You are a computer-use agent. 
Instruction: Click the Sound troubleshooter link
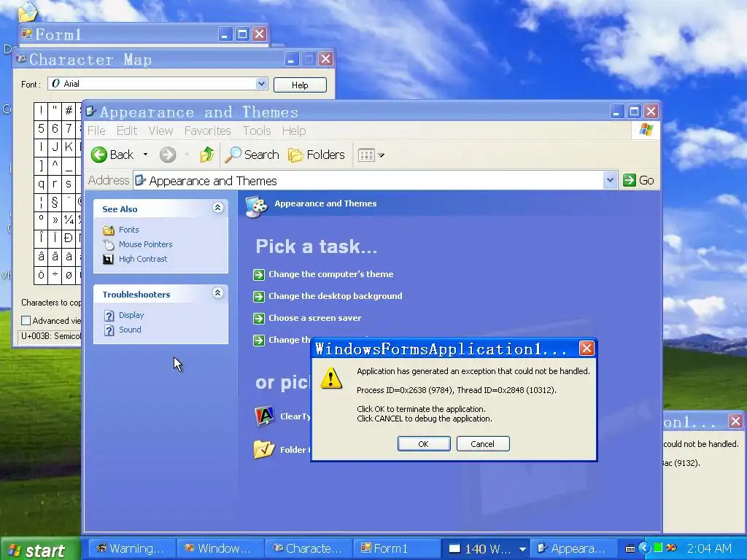(130, 330)
